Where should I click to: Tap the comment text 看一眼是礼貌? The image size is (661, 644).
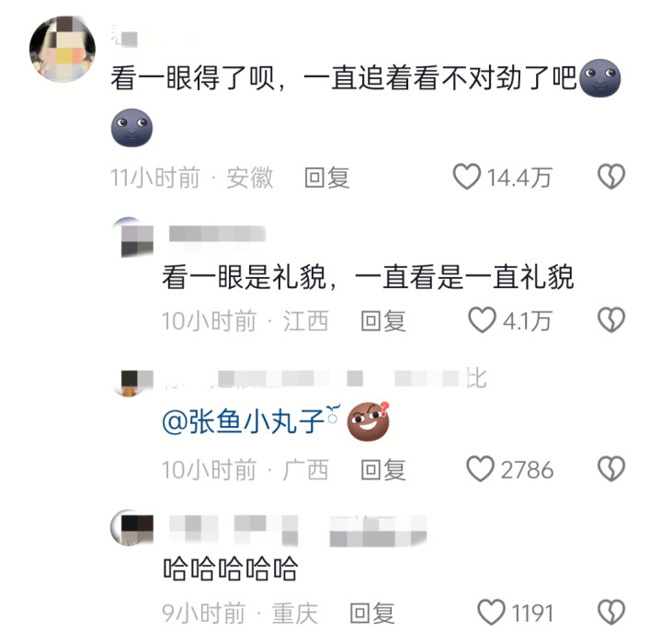244,277
